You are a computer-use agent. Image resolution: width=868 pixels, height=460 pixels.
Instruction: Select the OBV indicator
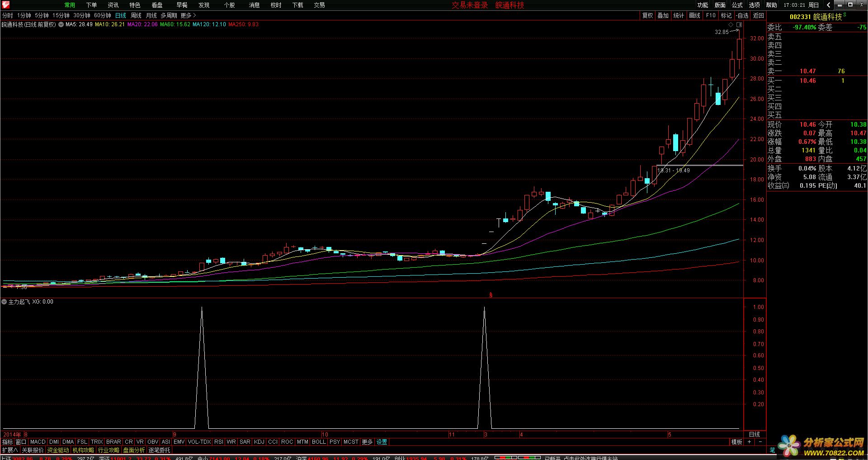click(x=153, y=442)
